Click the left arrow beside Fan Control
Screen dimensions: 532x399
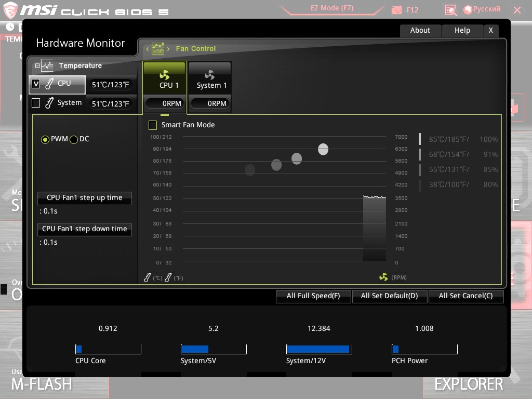pos(147,49)
